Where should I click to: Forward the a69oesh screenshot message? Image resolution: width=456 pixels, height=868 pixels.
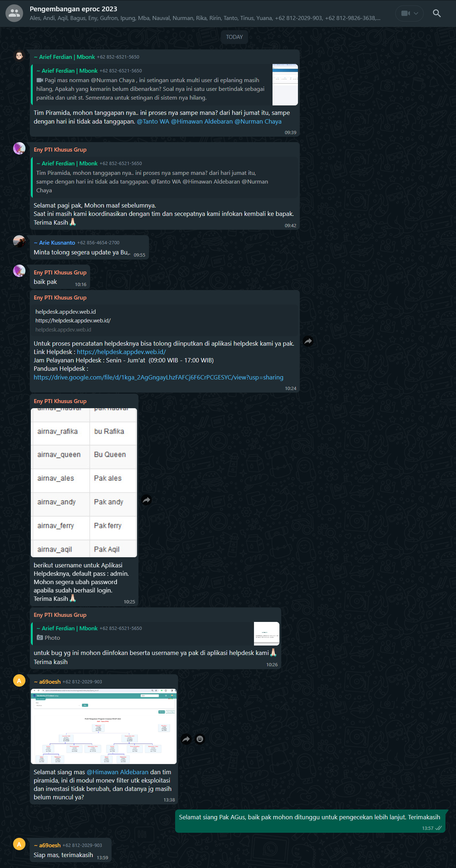186,739
